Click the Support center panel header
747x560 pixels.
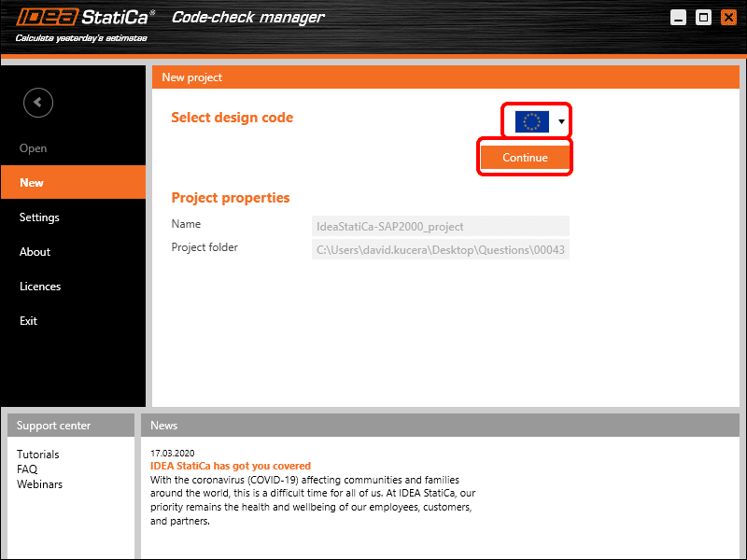71,426
